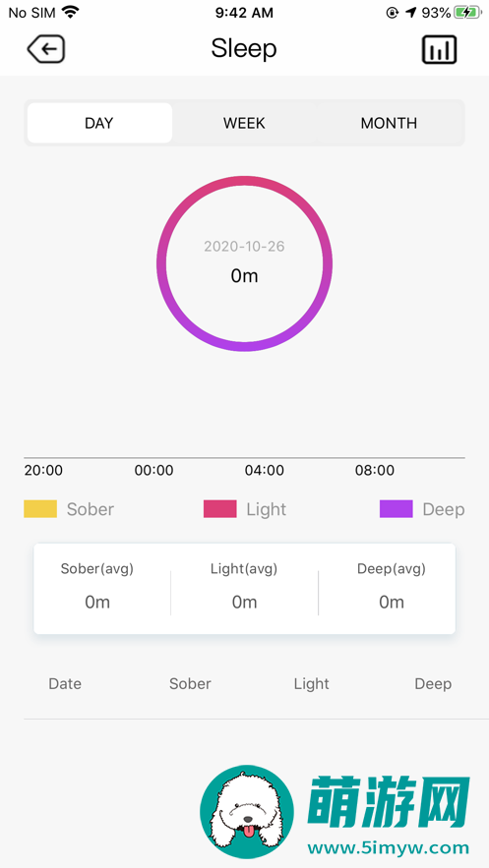
Task: Select the DAY tab
Action: (99, 123)
